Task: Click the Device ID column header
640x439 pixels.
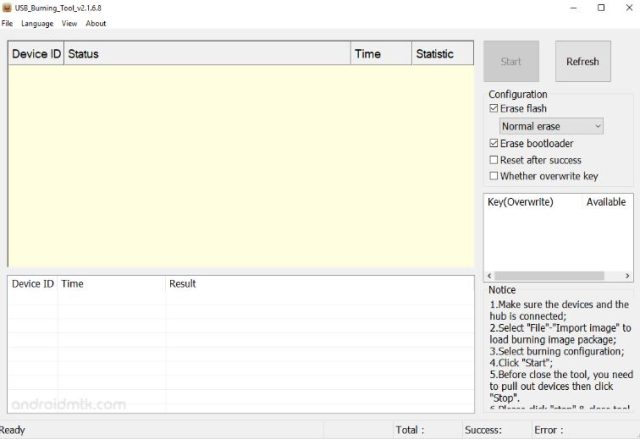Action: point(36,54)
